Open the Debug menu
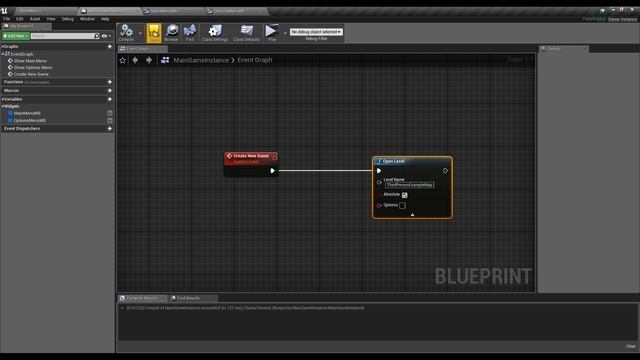This screenshot has width=640, height=360. point(68,19)
